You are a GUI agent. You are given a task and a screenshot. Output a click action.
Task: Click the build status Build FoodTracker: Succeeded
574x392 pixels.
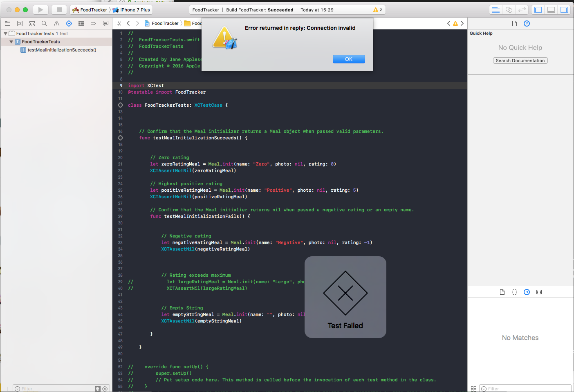[x=260, y=10]
